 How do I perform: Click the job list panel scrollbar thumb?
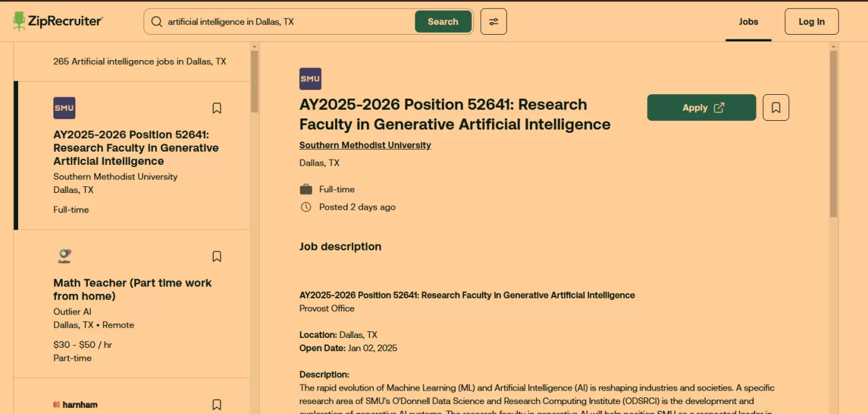coord(254,81)
